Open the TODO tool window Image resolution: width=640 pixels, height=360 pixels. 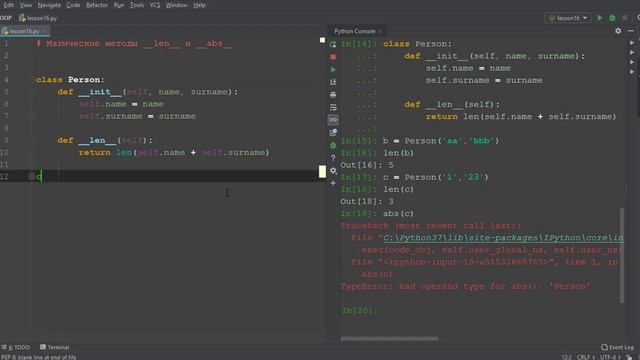click(16, 347)
